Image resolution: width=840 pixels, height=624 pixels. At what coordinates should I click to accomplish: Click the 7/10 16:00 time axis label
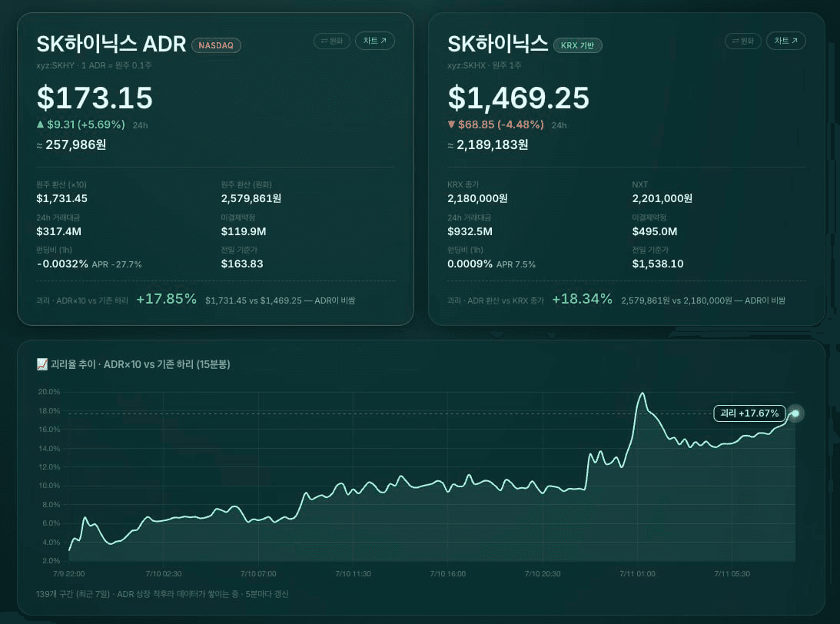pyautogui.click(x=448, y=573)
